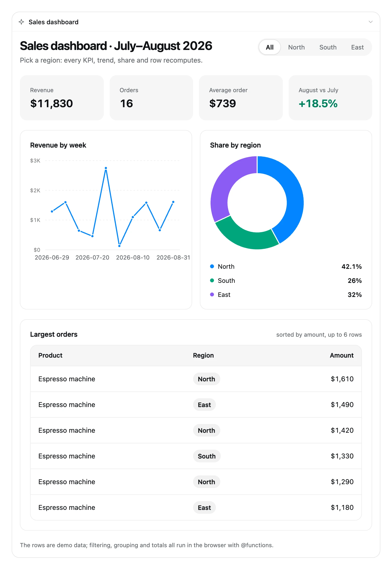Click the Share by region heading

click(x=235, y=145)
